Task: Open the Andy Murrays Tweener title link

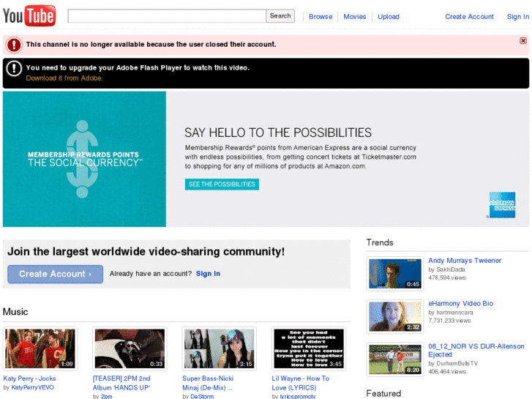Action: pyautogui.click(x=465, y=261)
